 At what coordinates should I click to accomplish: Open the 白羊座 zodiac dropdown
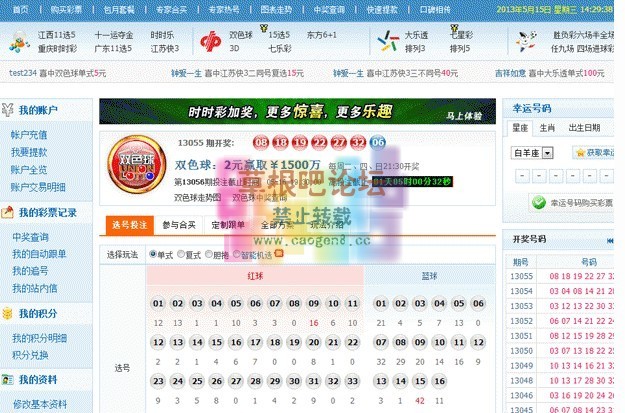pos(532,153)
